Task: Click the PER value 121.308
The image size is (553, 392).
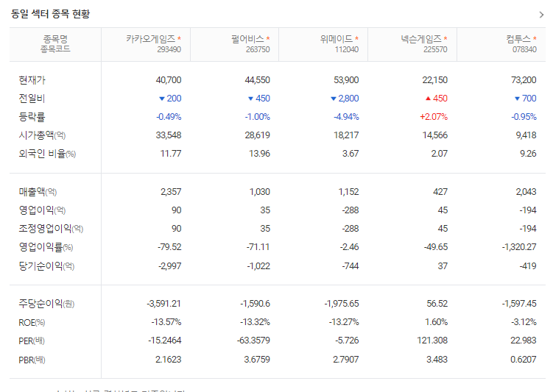Action: pyautogui.click(x=432, y=341)
